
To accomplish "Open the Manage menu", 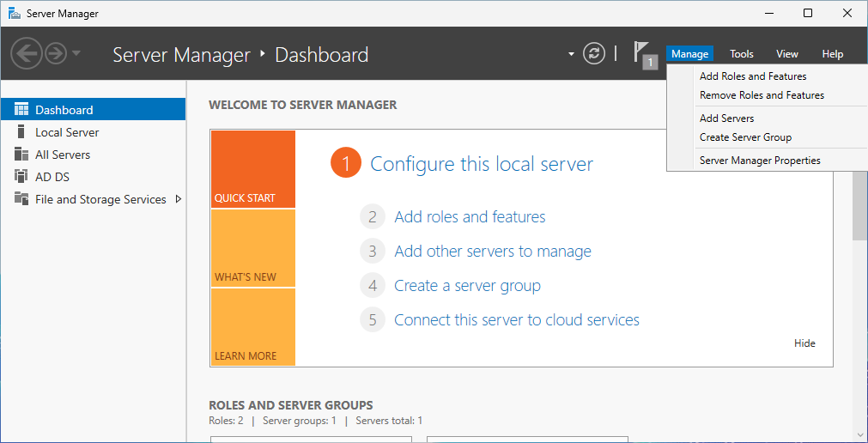I will [x=689, y=54].
